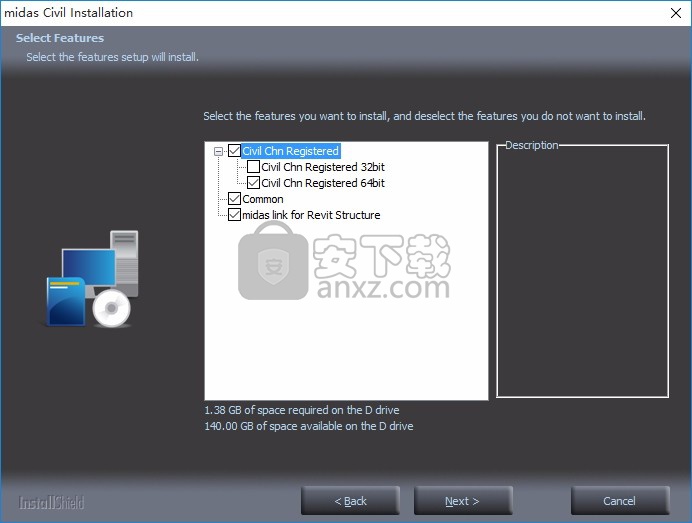This screenshot has height=523, width=692.
Task: Click the Description group label
Action: pyautogui.click(x=532, y=145)
